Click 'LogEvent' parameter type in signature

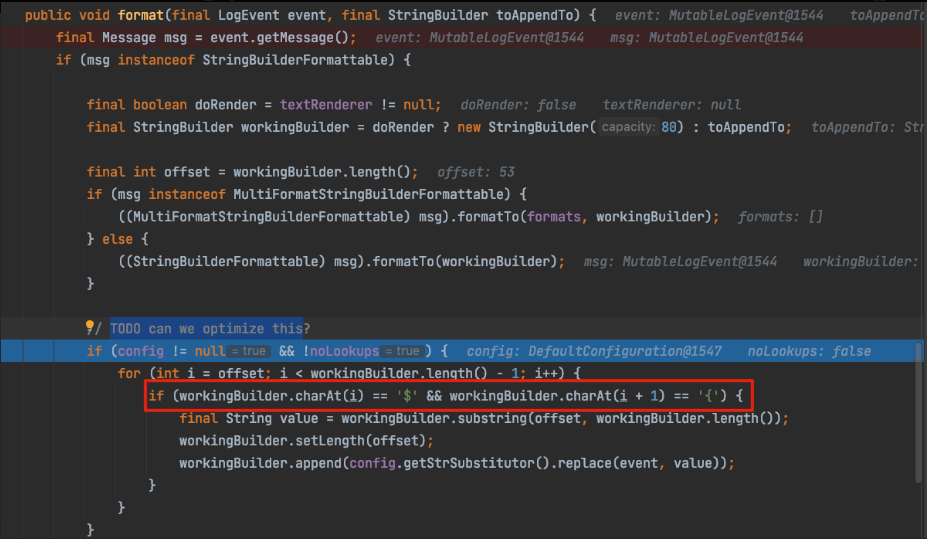(x=249, y=15)
